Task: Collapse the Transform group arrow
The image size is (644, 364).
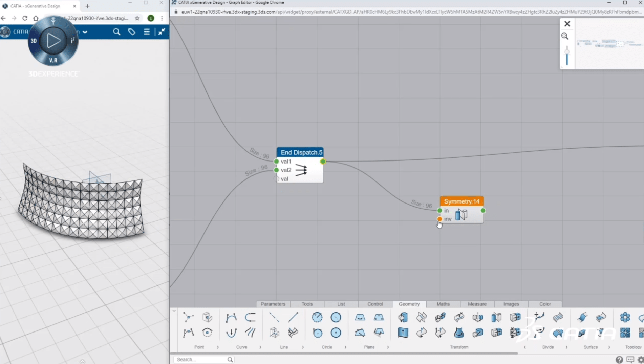Action: point(525,347)
